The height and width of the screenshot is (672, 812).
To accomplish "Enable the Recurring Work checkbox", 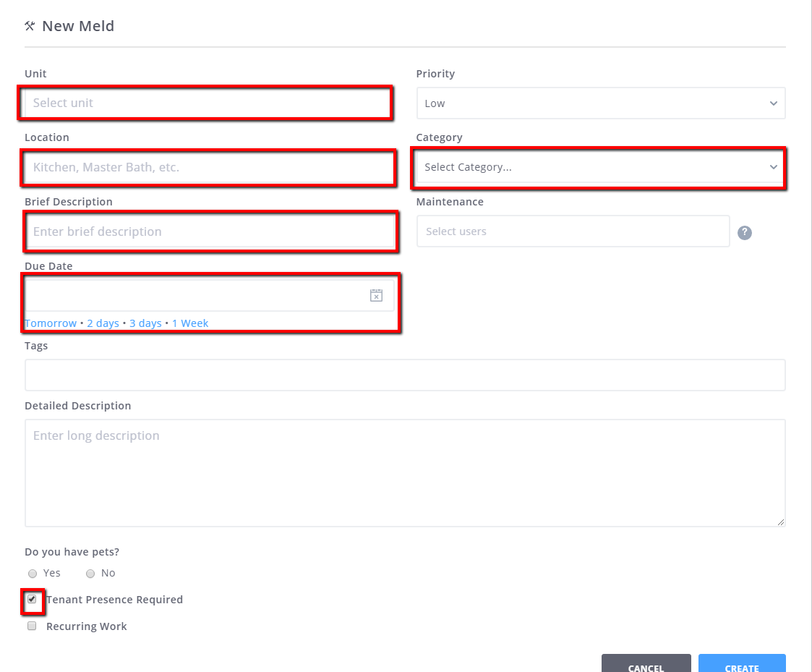I will pyautogui.click(x=32, y=626).
